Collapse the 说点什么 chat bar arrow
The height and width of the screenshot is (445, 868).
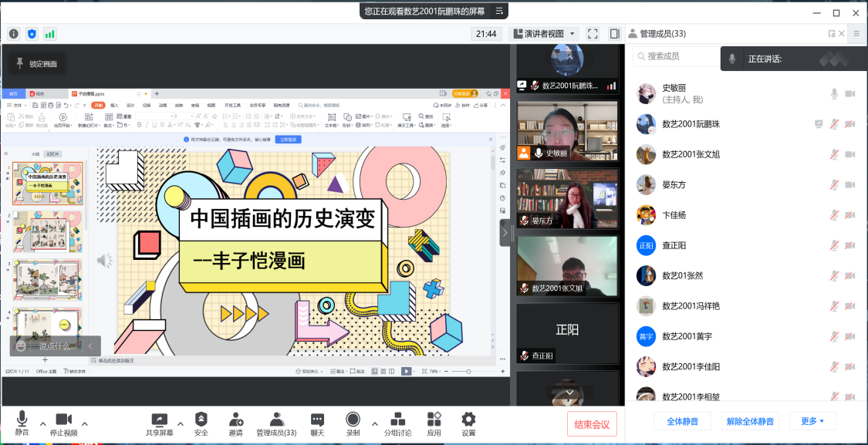pyautogui.click(x=90, y=346)
